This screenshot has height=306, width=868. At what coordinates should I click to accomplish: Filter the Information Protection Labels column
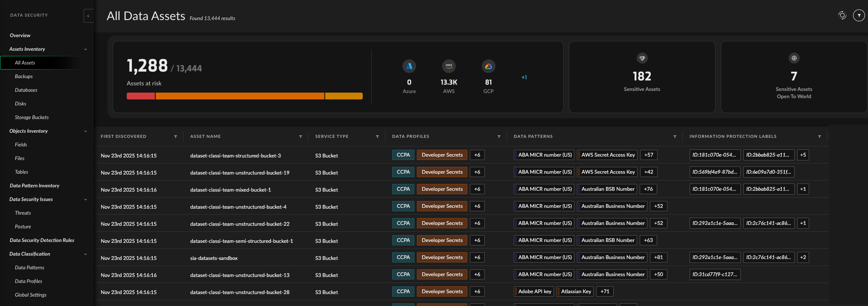(x=819, y=137)
